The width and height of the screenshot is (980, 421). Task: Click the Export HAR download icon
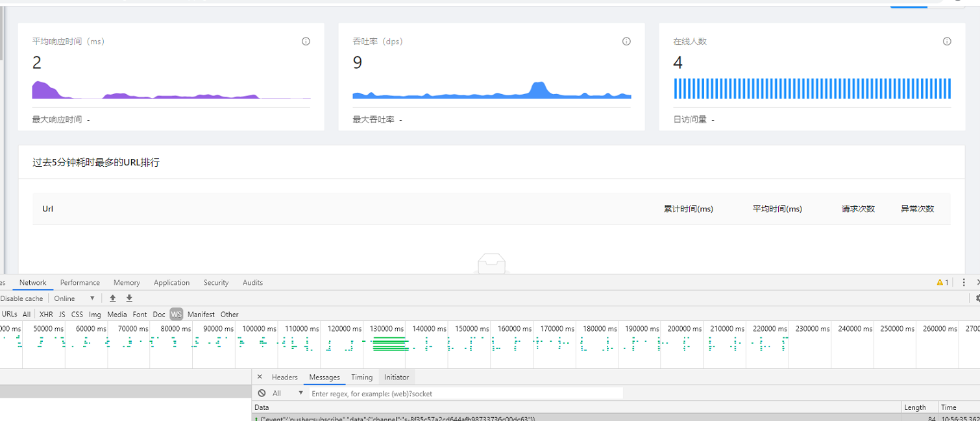tap(129, 298)
